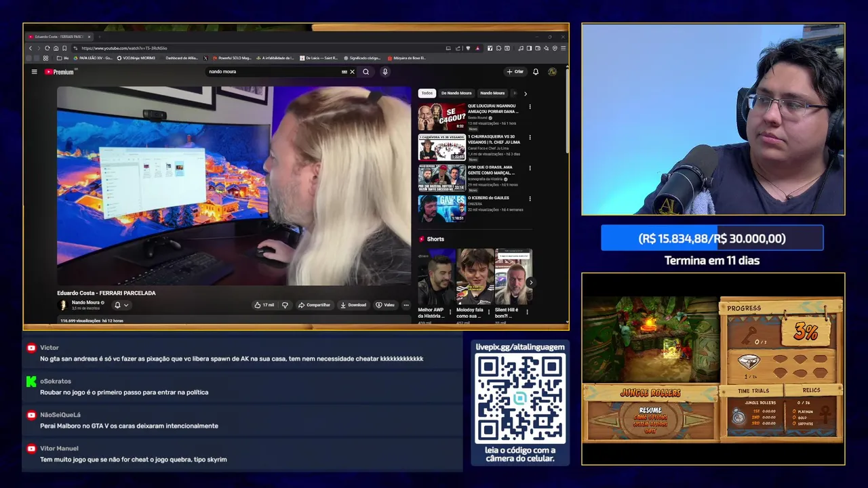
Task: Open more actions ellipsis under video
Action: pos(406,305)
